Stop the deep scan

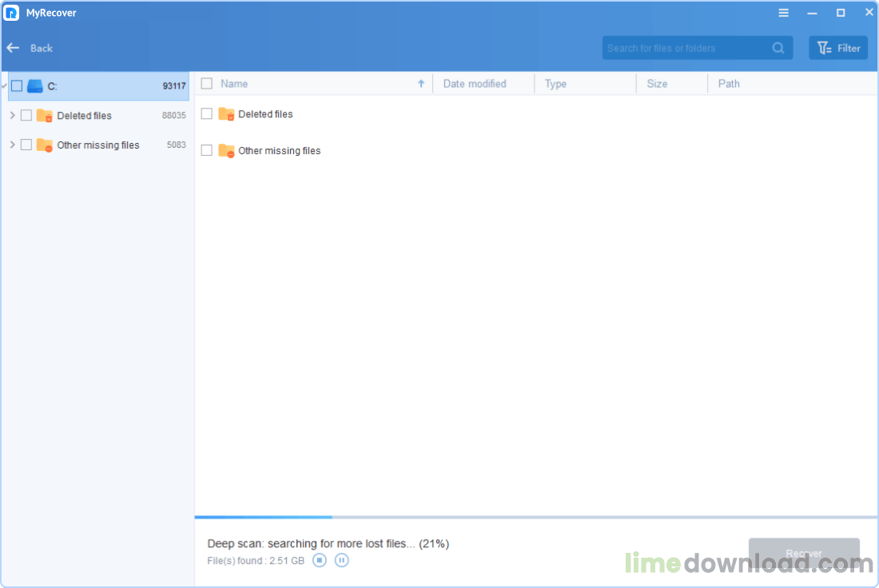(x=320, y=560)
